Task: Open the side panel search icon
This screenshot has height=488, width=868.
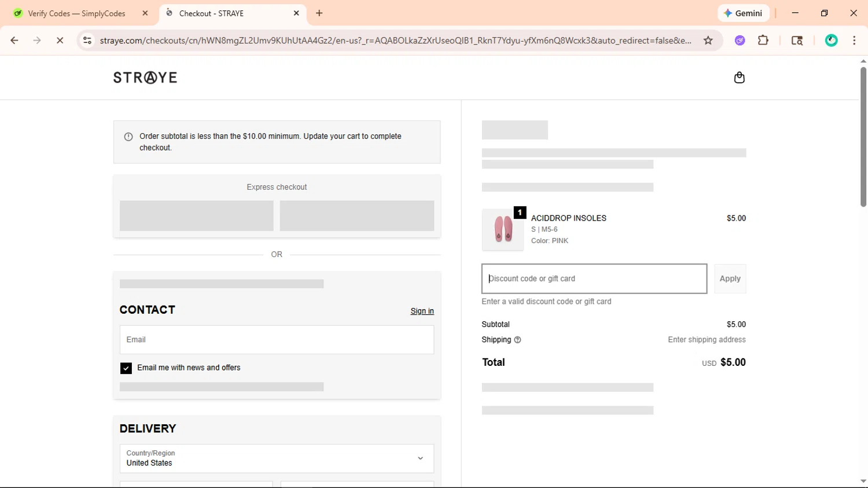Action: (797, 41)
